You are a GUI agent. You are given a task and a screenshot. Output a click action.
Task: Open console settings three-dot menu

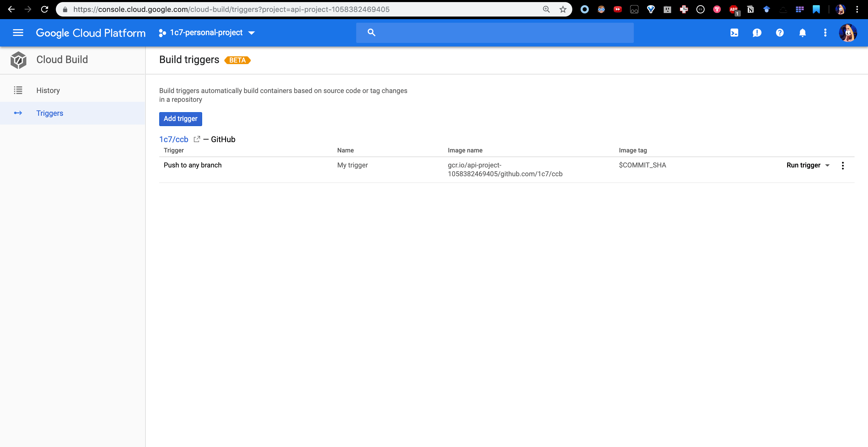click(825, 33)
